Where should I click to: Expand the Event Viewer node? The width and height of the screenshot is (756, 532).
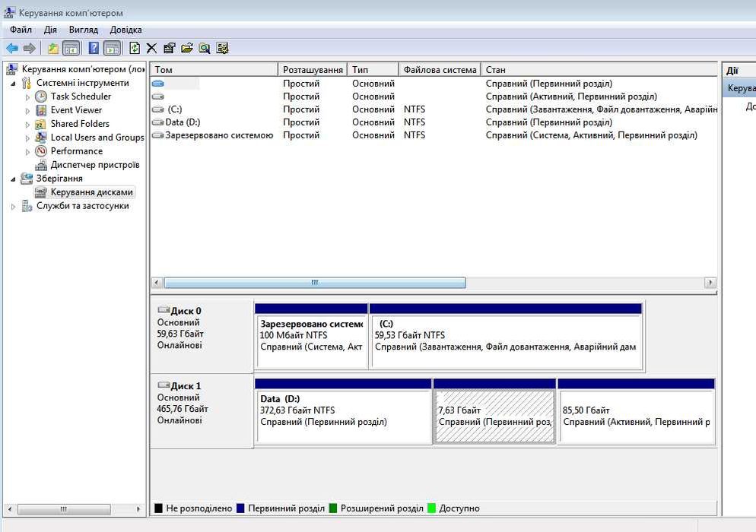click(27, 111)
